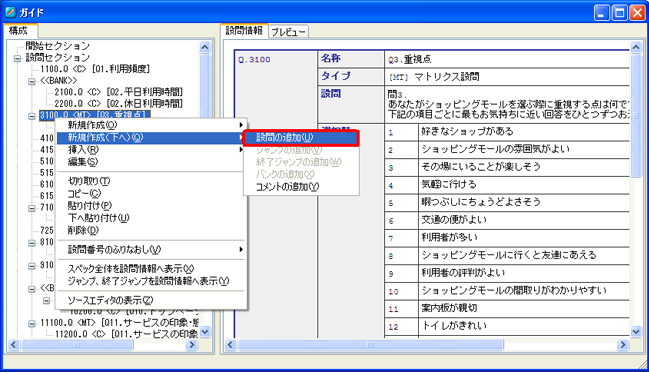This screenshot has width=649, height=372.
Task: Select ジャンプ、終了ジャンプを設問情報へ表示(Y)
Action: click(x=151, y=281)
